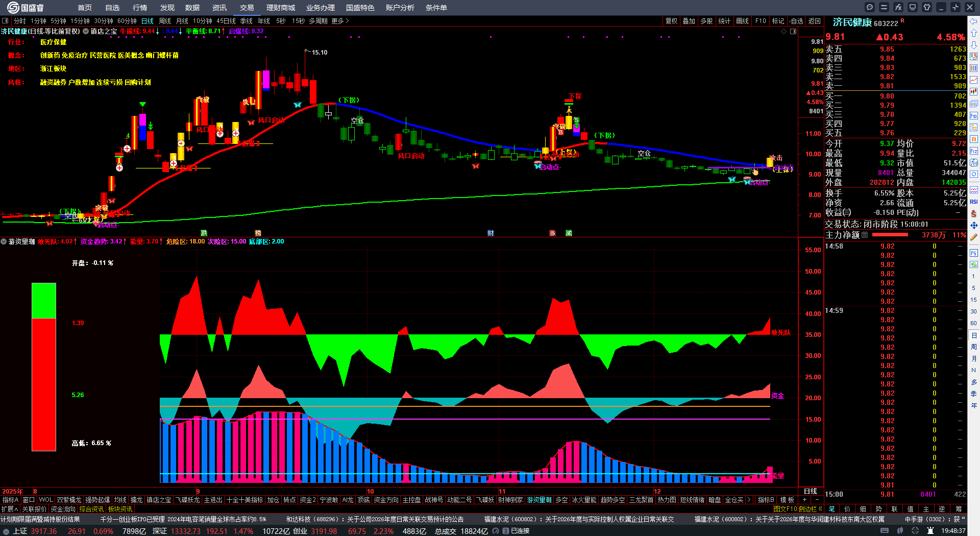Open the candlestick chart sidebar icon
The width and height of the screenshot is (980, 536).
pos(974,92)
